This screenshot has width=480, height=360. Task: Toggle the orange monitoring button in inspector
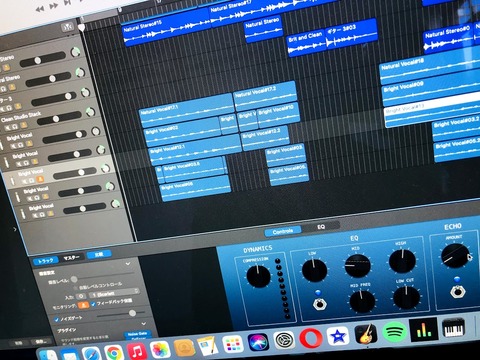[83, 305]
